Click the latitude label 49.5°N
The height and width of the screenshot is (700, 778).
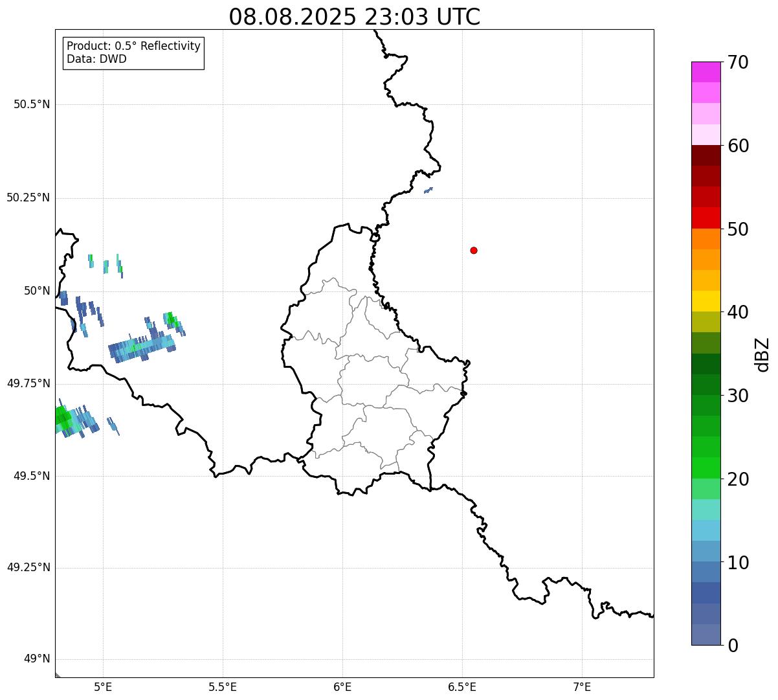tap(32, 476)
